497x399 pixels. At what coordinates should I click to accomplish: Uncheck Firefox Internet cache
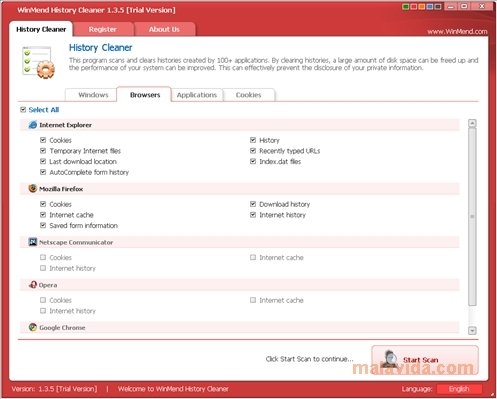[43, 215]
